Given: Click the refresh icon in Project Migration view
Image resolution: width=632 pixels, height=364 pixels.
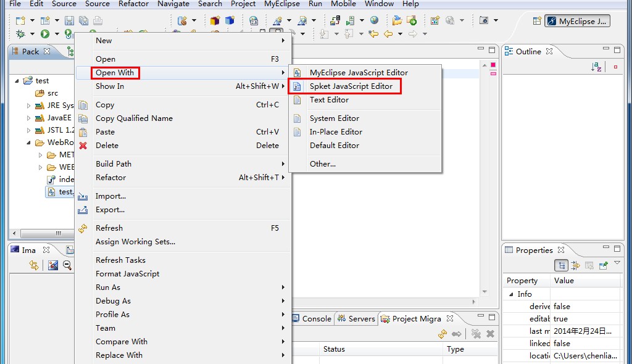Looking at the screenshot, I should pyautogui.click(x=442, y=334).
